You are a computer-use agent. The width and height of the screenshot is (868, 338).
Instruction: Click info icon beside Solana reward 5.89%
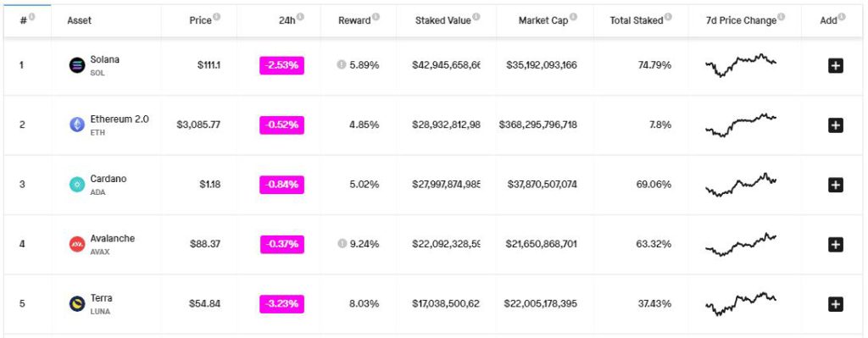tap(342, 64)
